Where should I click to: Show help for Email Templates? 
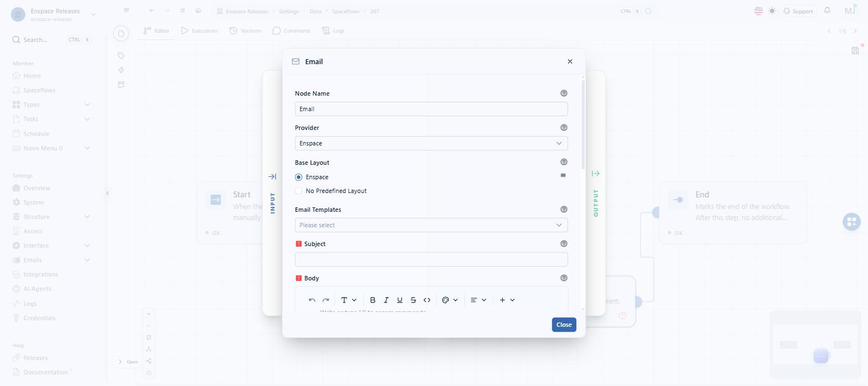pyautogui.click(x=564, y=210)
